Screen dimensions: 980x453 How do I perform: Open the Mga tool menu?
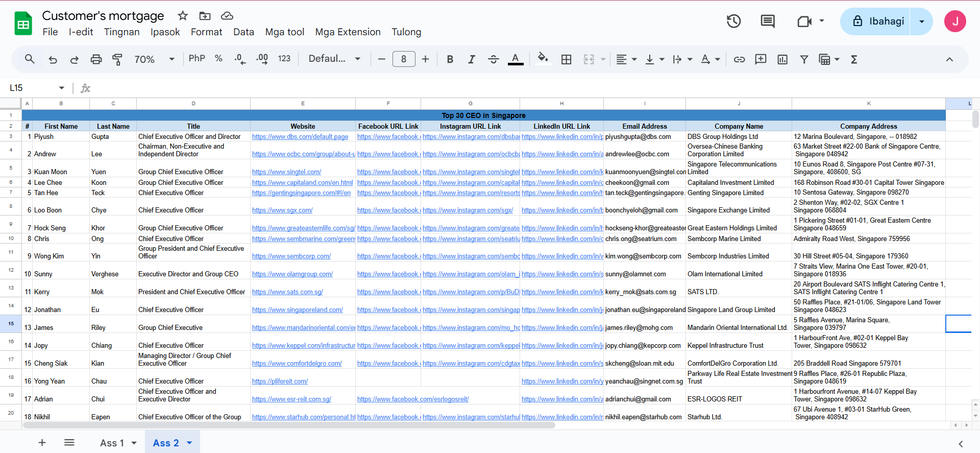tap(284, 32)
